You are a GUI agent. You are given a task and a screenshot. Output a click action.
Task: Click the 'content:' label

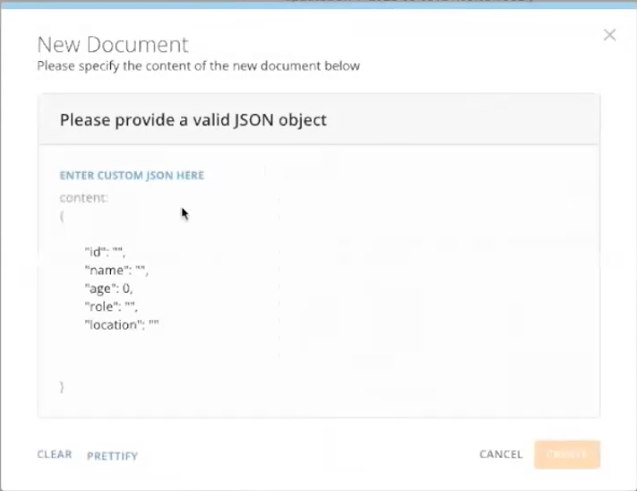pos(84,197)
